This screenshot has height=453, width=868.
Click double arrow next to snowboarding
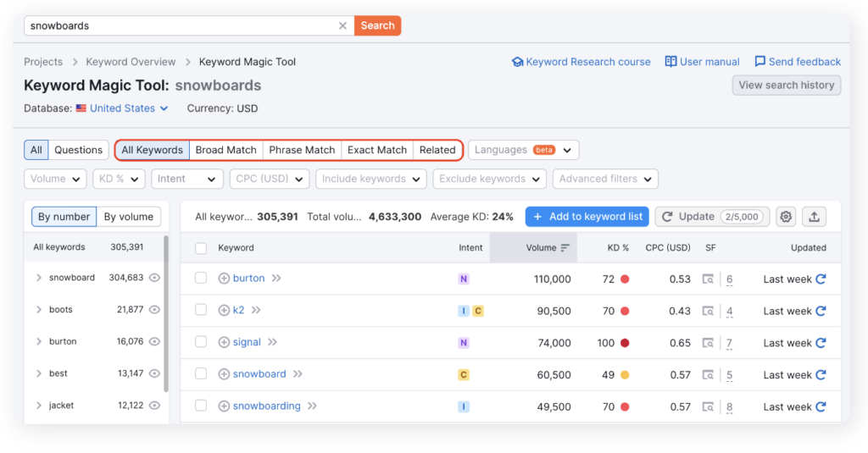pos(312,406)
